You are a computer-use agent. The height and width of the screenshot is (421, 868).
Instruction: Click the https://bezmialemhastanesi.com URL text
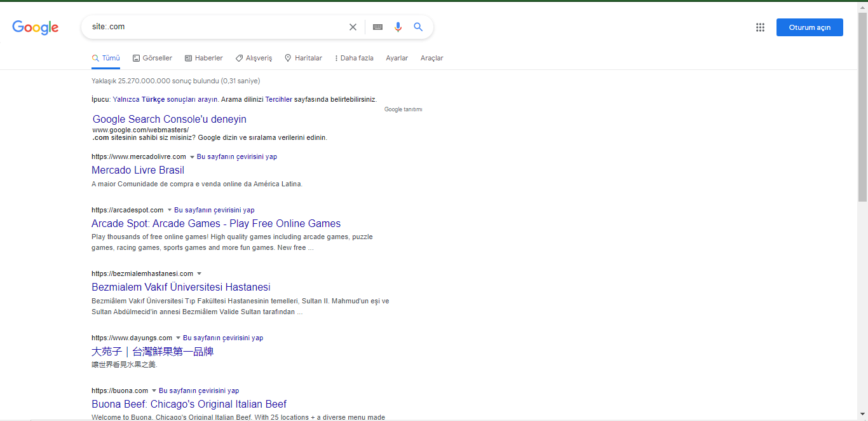click(142, 273)
